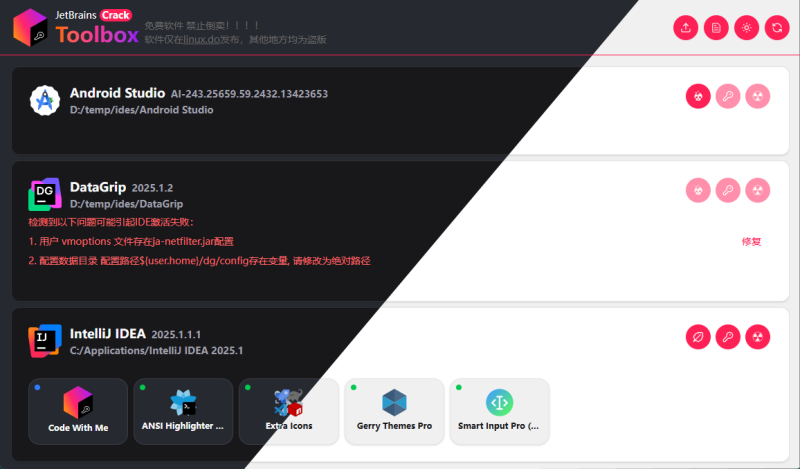This screenshot has width=800, height=469.
Task: Click version AI-243.25659.59.2432.13423653
Action: (249, 94)
